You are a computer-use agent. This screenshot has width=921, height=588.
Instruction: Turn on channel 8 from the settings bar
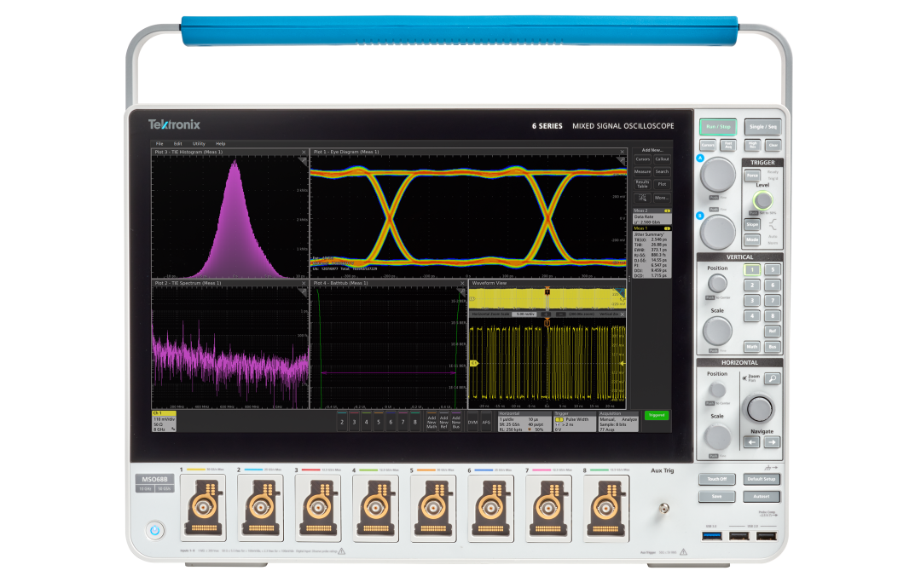415,422
